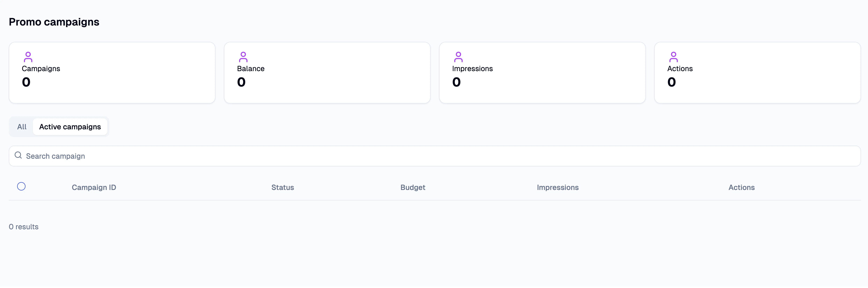Click the user icon in Actions card
The height and width of the screenshot is (288, 868).
pyautogui.click(x=673, y=57)
